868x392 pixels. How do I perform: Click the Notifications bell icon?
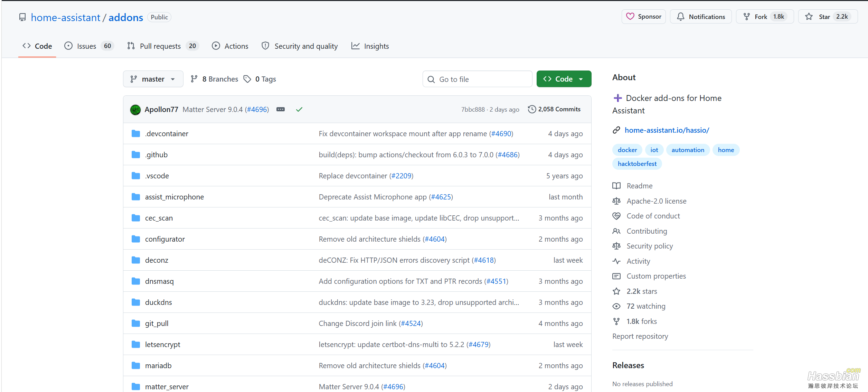pyautogui.click(x=680, y=17)
